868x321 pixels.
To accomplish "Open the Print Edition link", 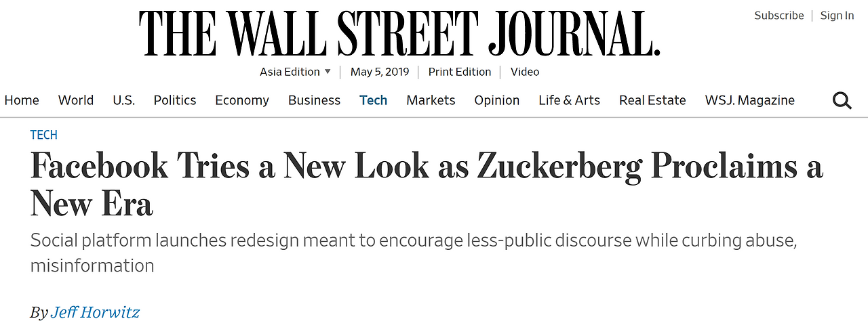I will pyautogui.click(x=459, y=72).
